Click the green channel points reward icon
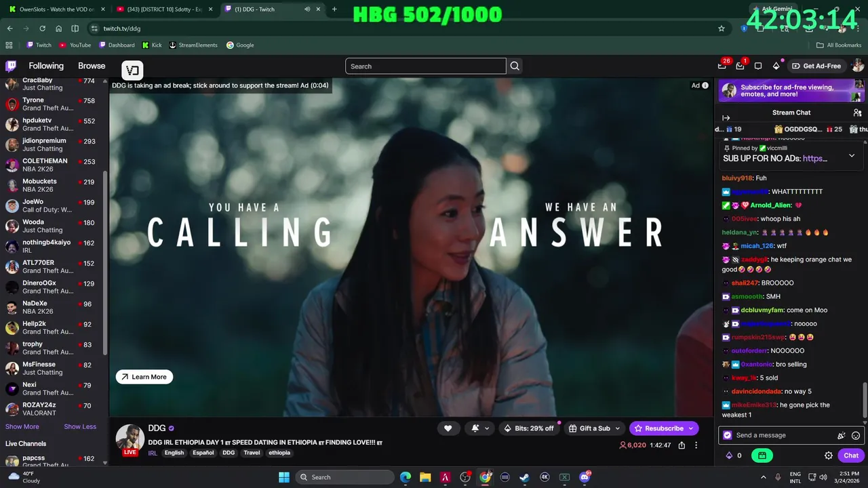 click(x=762, y=455)
